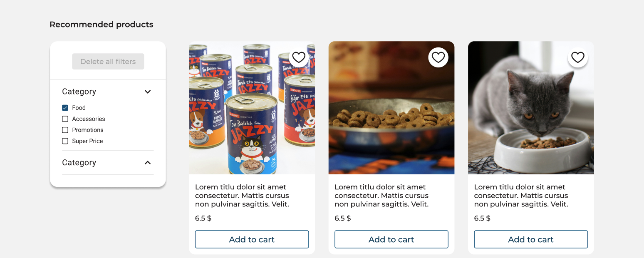Click the Delete all filters button

pyautogui.click(x=108, y=62)
